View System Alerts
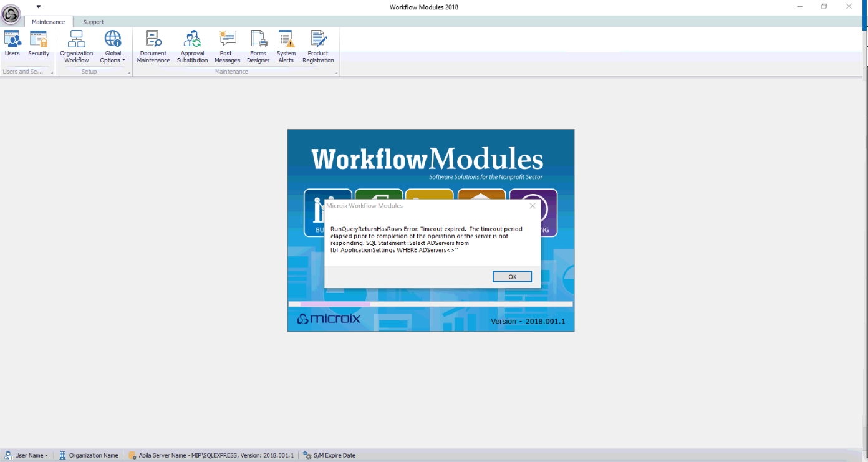 (286, 47)
